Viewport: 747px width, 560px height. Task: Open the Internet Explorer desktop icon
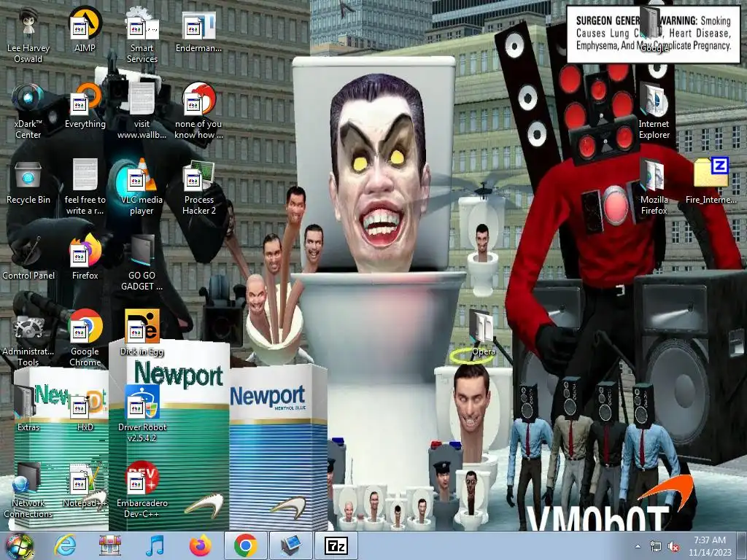[654, 112]
